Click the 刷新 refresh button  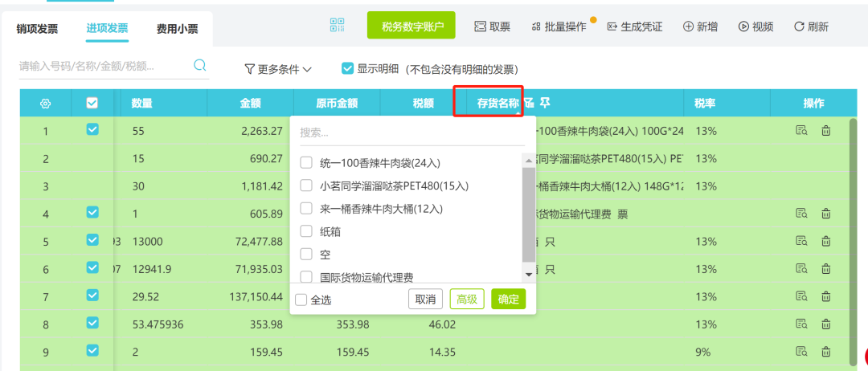coord(811,26)
